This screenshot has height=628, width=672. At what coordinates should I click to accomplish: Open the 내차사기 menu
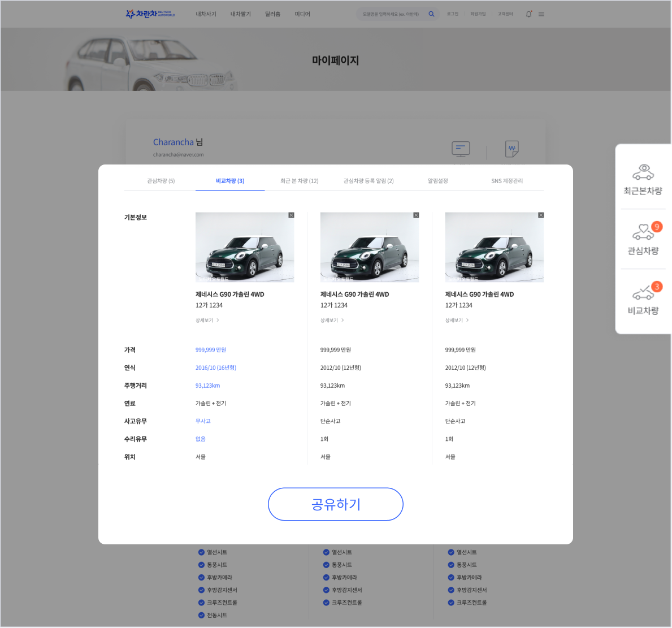point(206,14)
